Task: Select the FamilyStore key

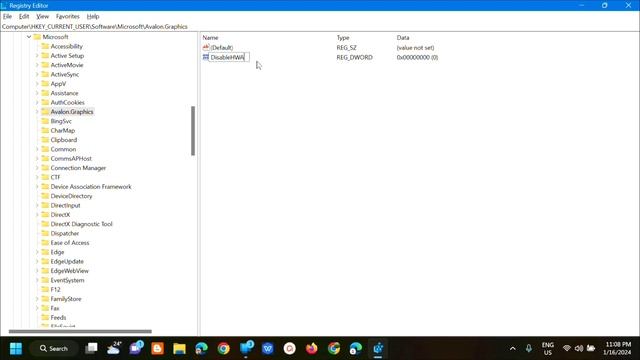Action: pos(66,299)
